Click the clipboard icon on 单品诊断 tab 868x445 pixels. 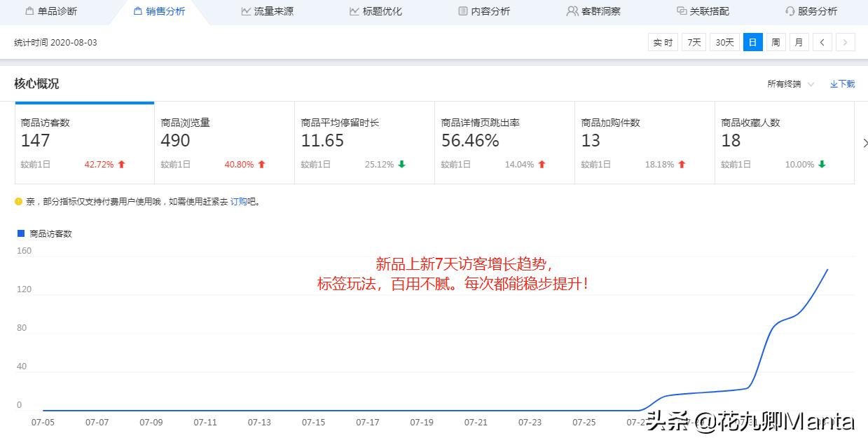point(29,11)
